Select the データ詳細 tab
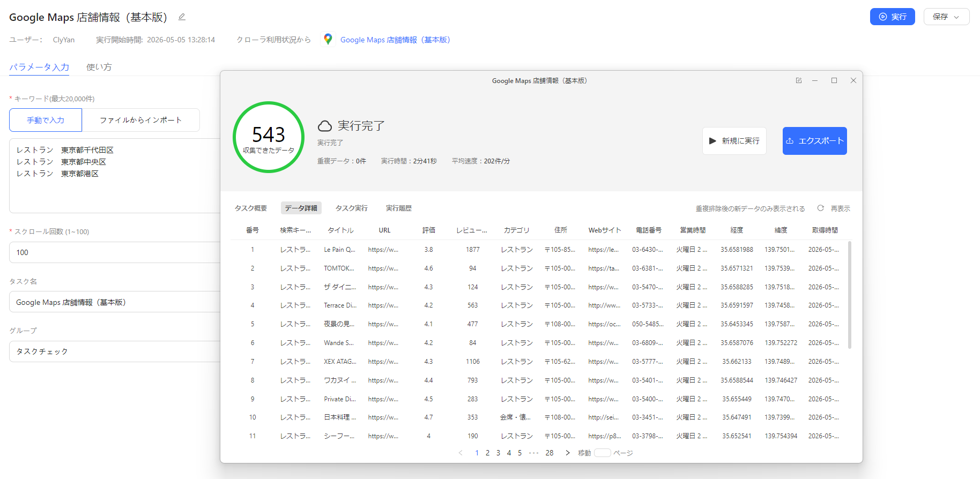This screenshot has width=980, height=479. click(x=301, y=208)
